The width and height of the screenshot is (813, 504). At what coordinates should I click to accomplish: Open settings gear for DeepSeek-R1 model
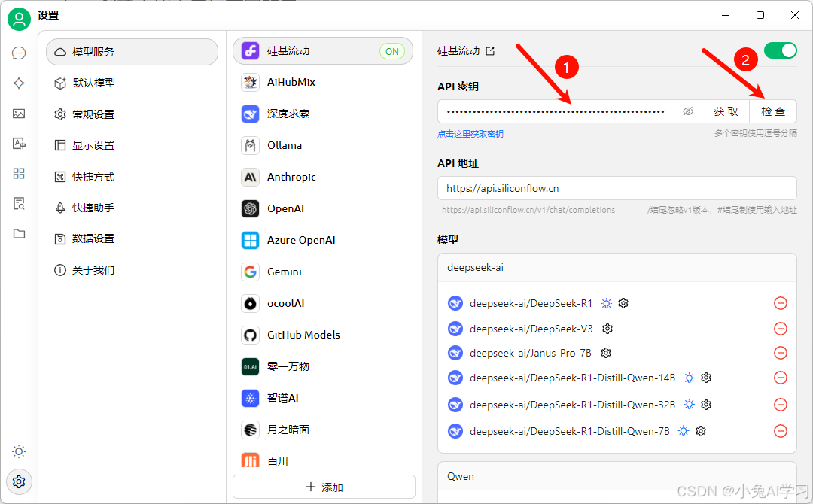pyautogui.click(x=623, y=303)
